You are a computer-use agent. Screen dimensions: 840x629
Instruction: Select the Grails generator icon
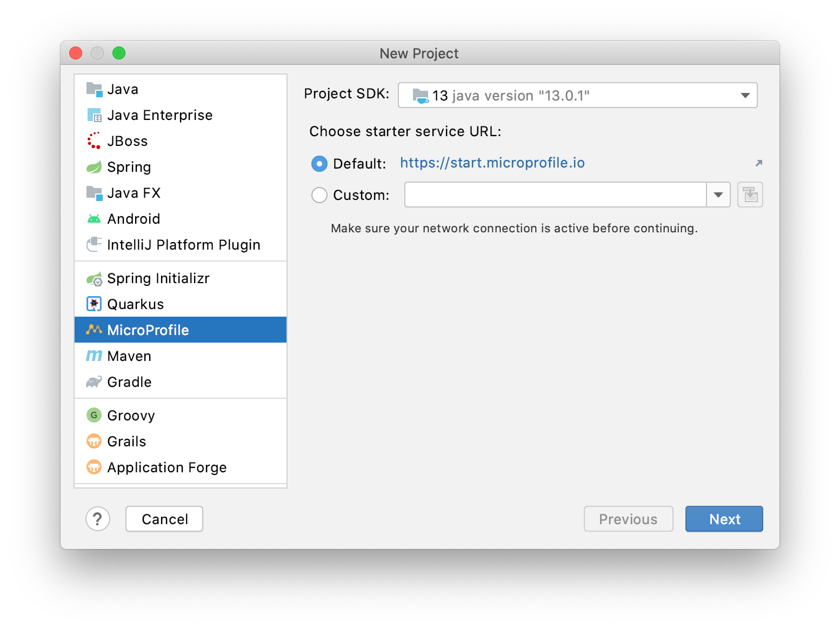pyautogui.click(x=94, y=441)
